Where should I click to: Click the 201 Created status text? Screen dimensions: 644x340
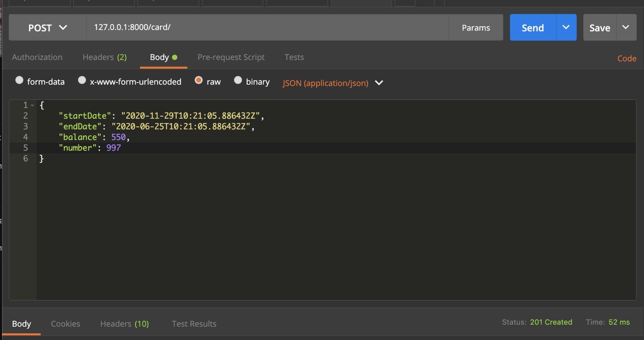pos(551,322)
